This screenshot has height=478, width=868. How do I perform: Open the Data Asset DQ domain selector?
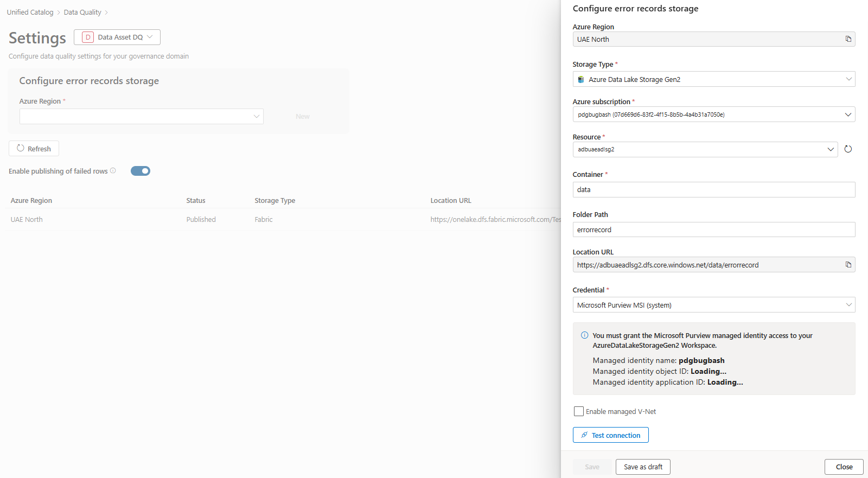(x=117, y=37)
